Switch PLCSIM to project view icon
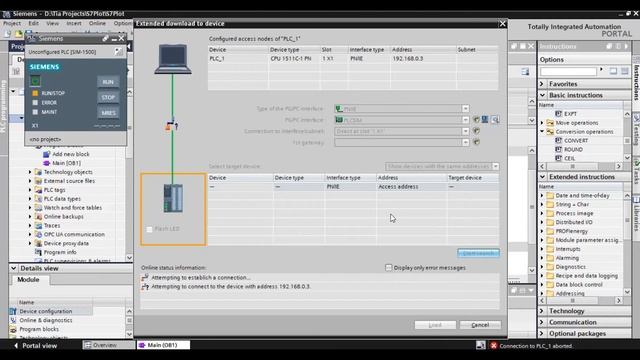Screen dimensions: 640x360 (x=118, y=52)
